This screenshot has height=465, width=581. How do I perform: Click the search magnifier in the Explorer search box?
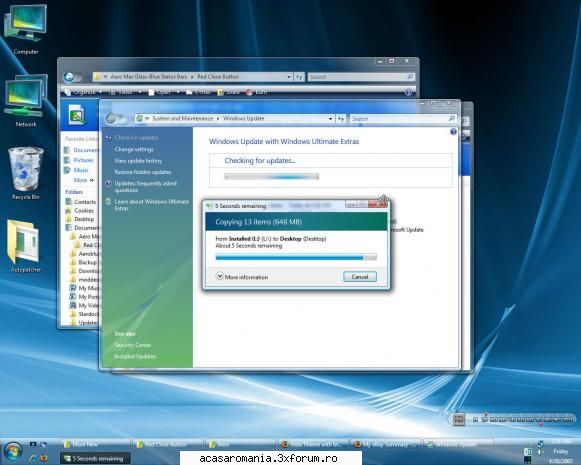pyautogui.click(x=410, y=76)
